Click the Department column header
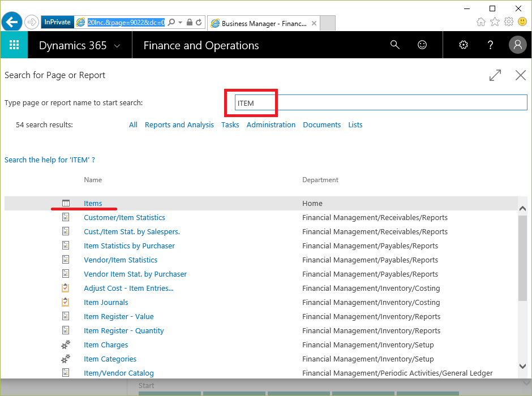Screen dimensions: 532x396 pyautogui.click(x=320, y=180)
